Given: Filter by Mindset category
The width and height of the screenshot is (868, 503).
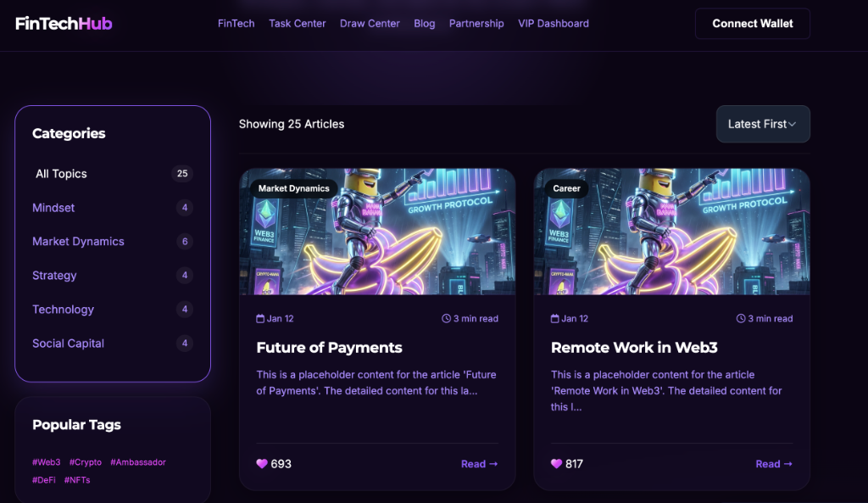Looking at the screenshot, I should pyautogui.click(x=53, y=208).
